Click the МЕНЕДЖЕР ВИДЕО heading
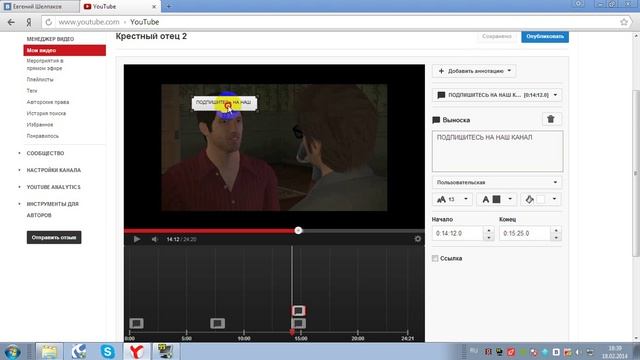The image size is (640, 360). click(50, 39)
